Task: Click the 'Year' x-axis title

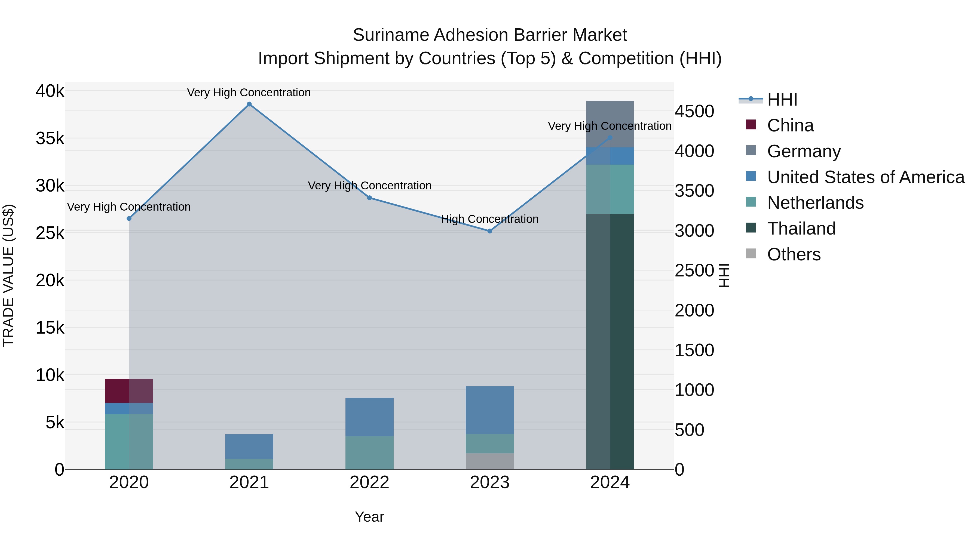Action: [369, 517]
